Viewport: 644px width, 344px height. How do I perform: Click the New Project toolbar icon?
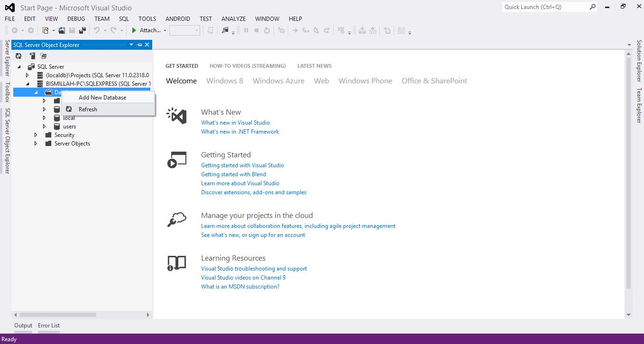[x=46, y=30]
